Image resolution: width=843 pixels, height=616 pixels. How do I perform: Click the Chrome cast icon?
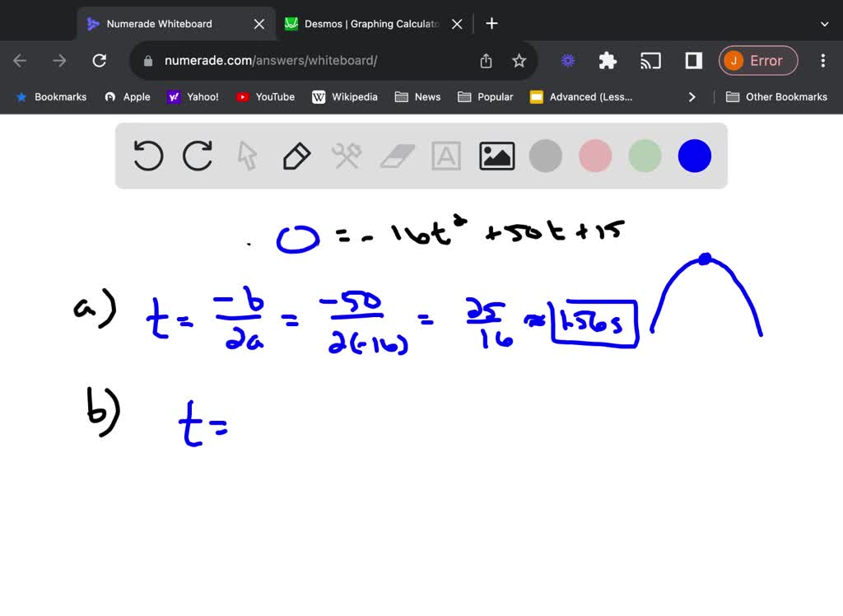coord(650,60)
